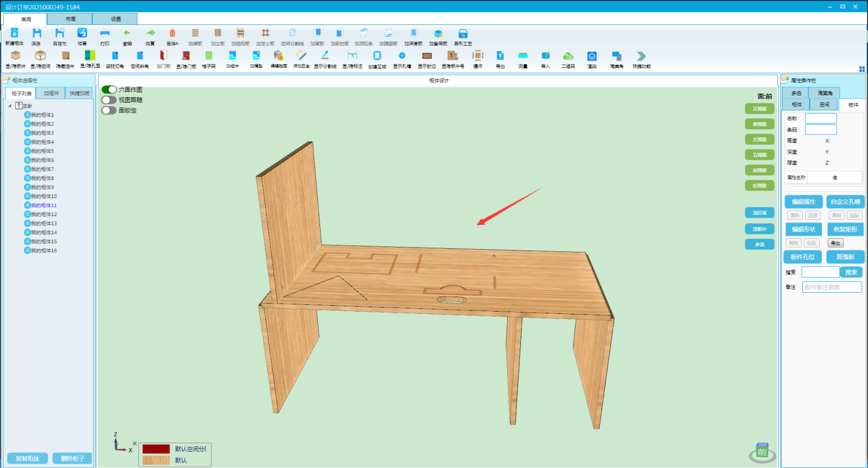
Task: Click the 保存 save icon
Action: pyautogui.click(x=36, y=34)
